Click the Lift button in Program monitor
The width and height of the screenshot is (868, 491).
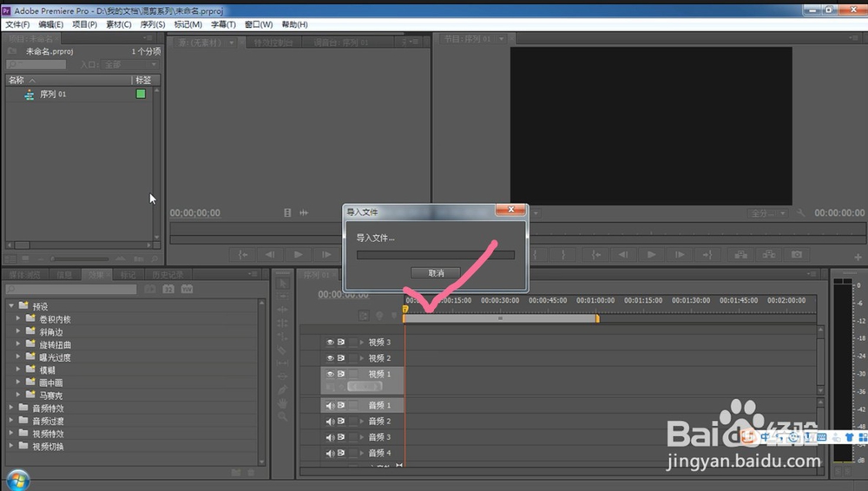coord(740,255)
